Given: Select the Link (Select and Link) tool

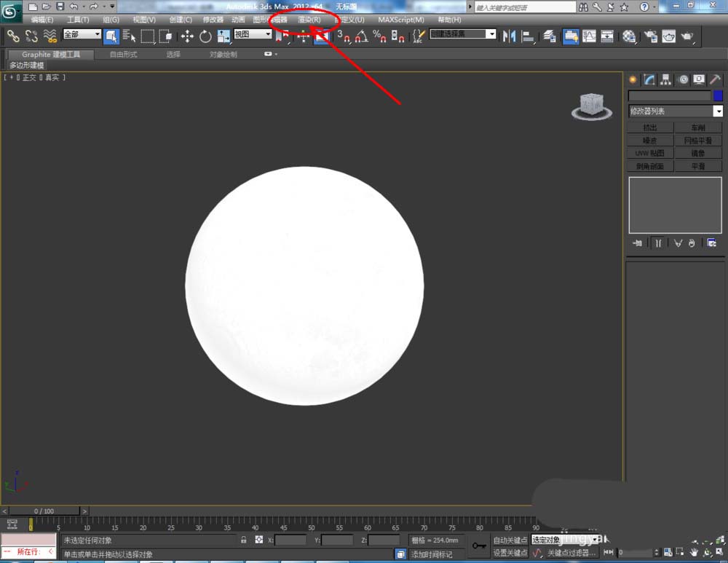Looking at the screenshot, I should coord(13,36).
